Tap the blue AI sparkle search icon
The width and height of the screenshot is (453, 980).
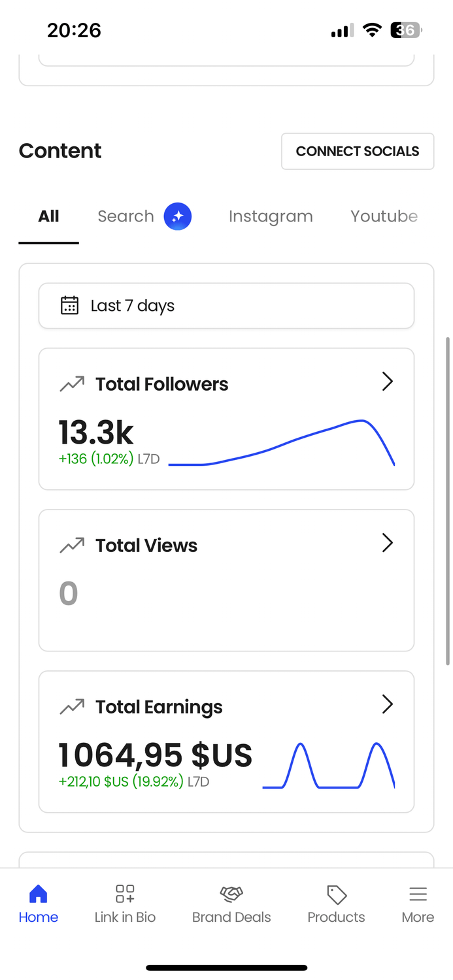click(x=177, y=216)
